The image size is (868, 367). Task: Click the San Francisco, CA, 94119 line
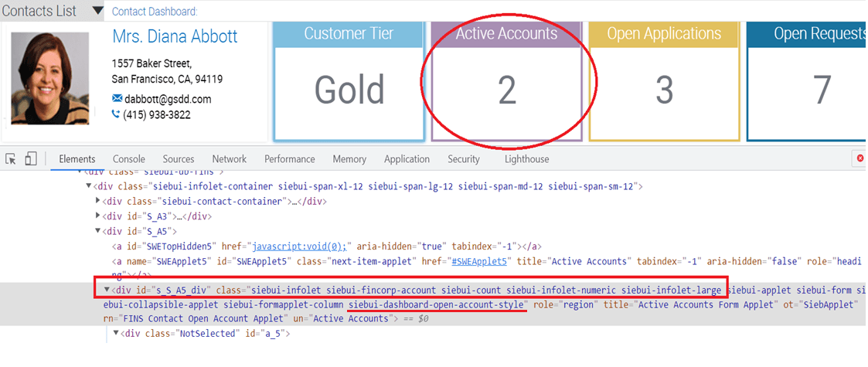[x=167, y=79]
